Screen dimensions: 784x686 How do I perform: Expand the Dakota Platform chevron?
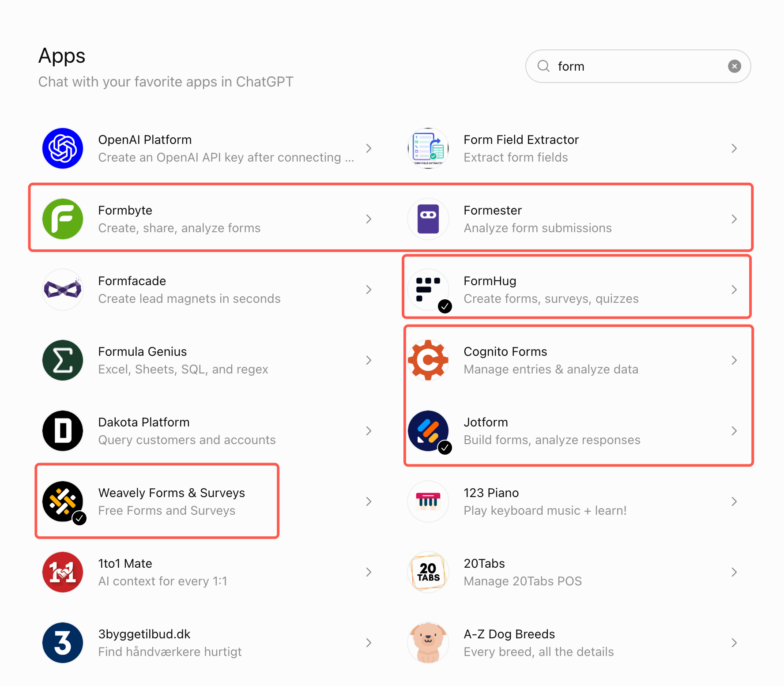[369, 431]
